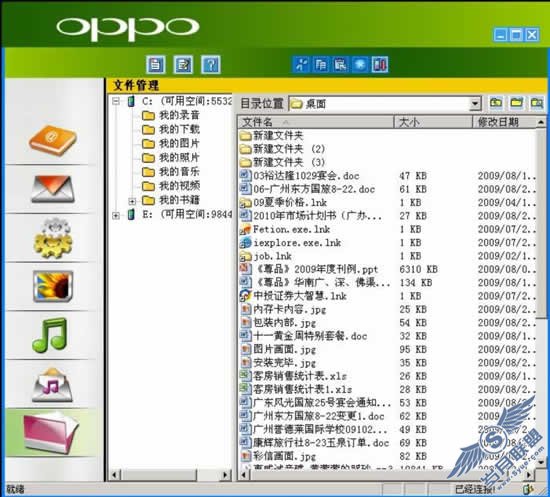The image size is (550, 497).
Task: Sort by the 大小 column header
Action: [433, 122]
